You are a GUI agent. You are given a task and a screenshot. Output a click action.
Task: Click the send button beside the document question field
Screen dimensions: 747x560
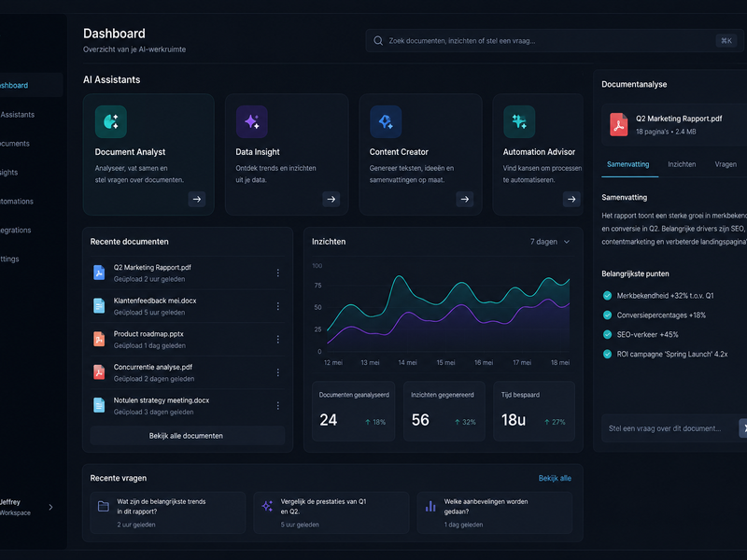click(x=742, y=428)
